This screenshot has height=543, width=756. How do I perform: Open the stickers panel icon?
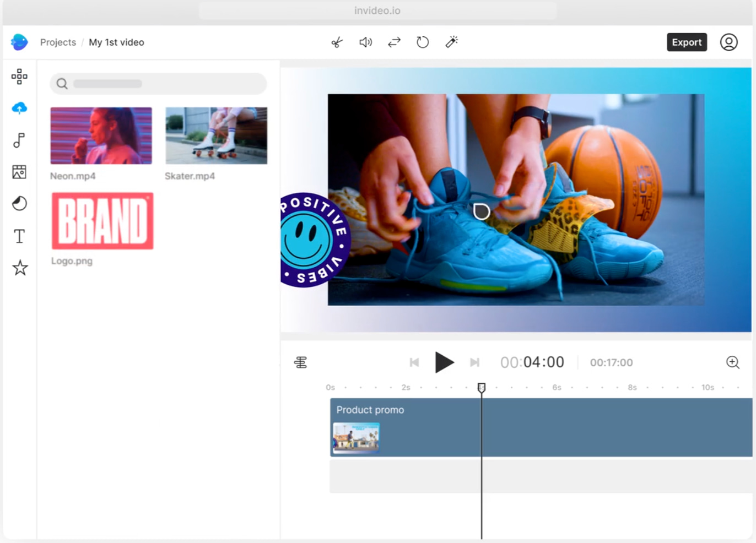[x=19, y=204]
